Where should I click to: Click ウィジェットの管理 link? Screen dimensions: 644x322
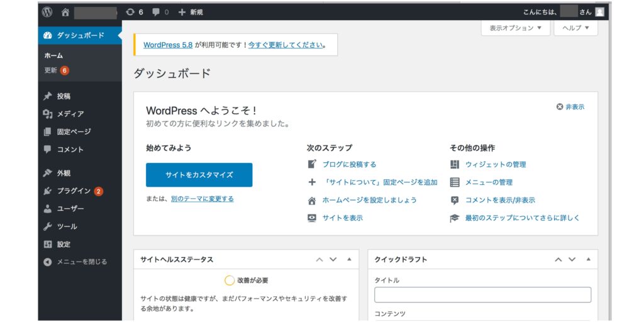pyautogui.click(x=496, y=164)
